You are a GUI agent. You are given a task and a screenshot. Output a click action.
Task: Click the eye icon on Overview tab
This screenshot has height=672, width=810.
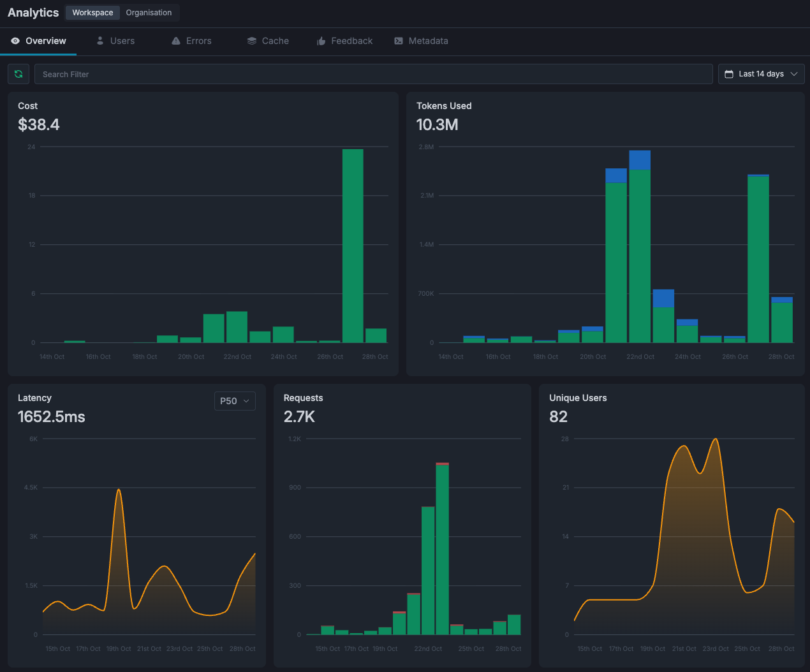click(x=15, y=41)
